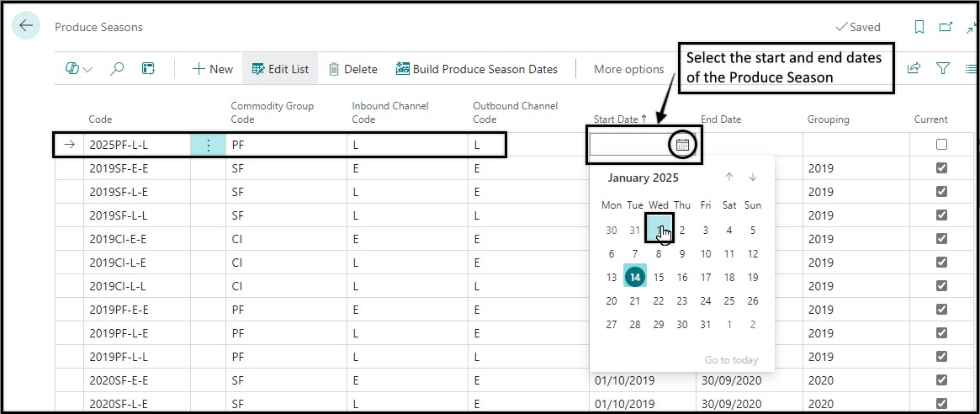Tick Current checkbox for 2025PF-L-L
The image size is (980, 414).
[x=942, y=145]
